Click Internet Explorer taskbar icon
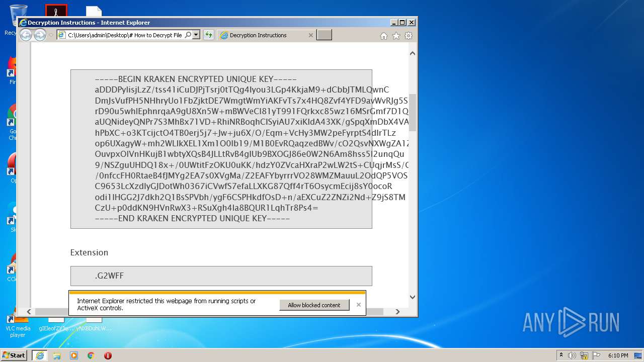Viewport: 644px width, 362px height. point(40,355)
